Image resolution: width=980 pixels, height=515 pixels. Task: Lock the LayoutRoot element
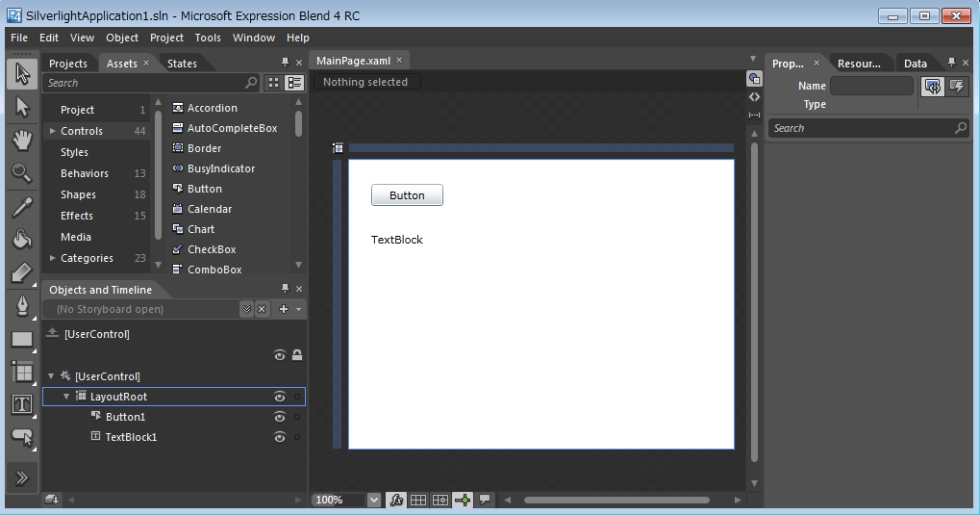point(297,397)
